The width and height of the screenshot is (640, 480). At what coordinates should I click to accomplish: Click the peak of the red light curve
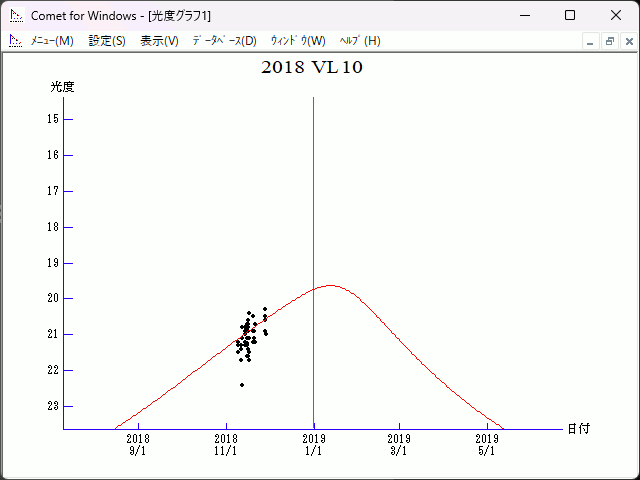330,285
